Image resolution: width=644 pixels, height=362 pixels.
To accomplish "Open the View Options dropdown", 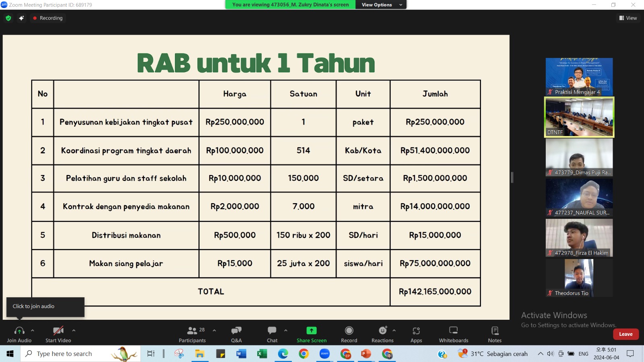I will click(381, 5).
